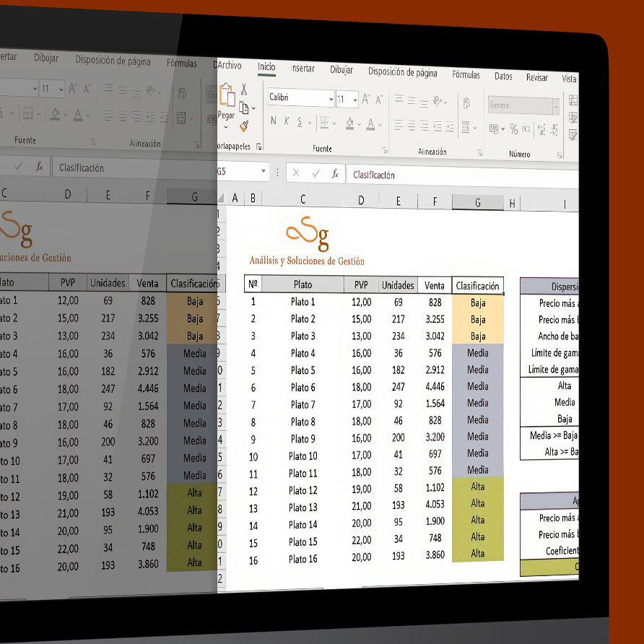
Task: Click the wrap text icon
Action: point(466,103)
